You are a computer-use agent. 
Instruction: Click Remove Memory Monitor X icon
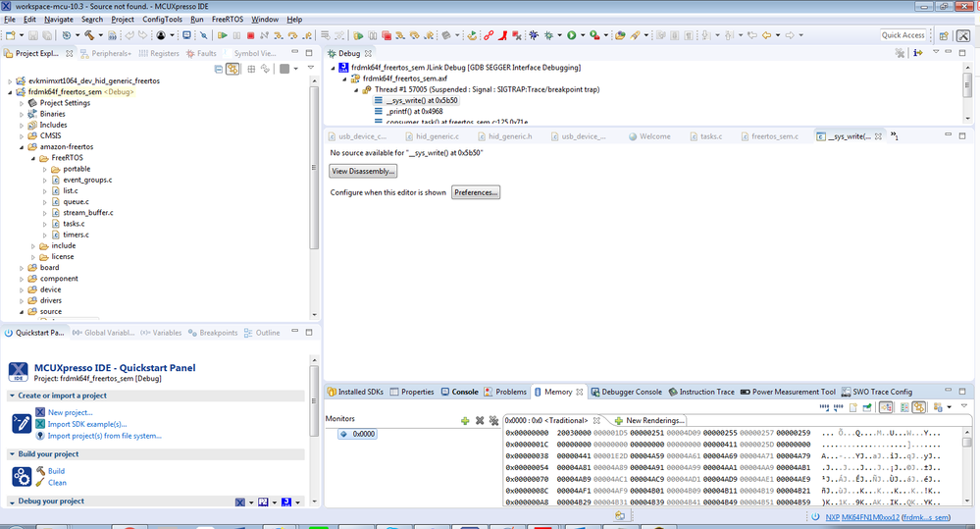click(480, 420)
